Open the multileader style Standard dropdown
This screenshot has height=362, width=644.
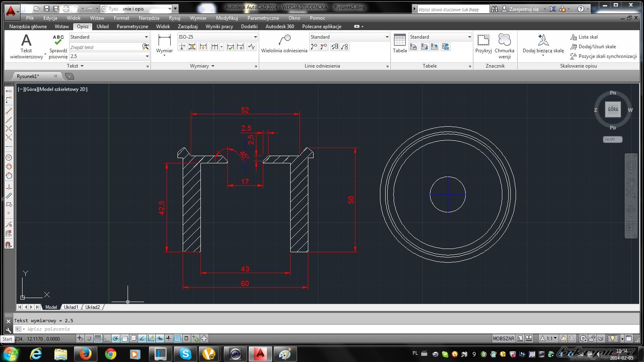pos(349,37)
